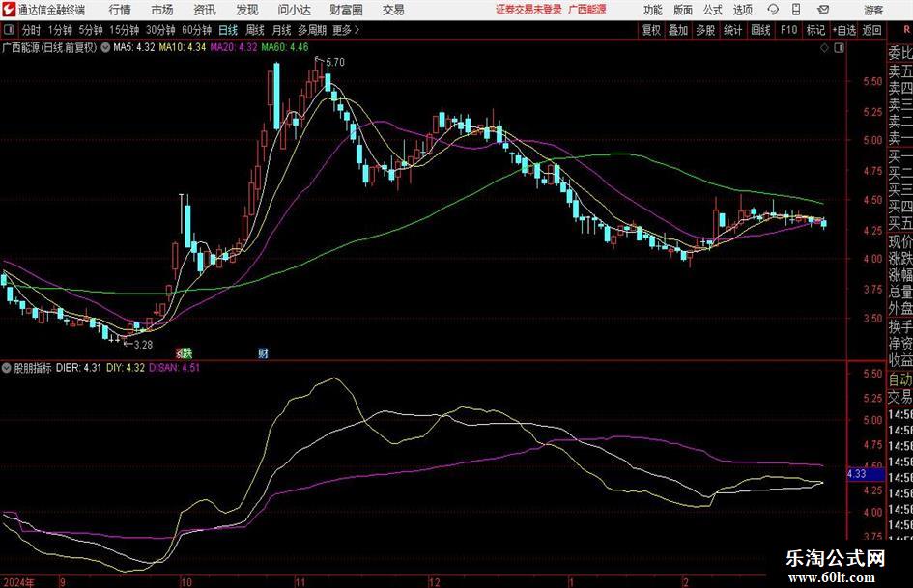Viewport: 913px width, 588px height.
Task: Click the 画线 drawing tool button
Action: 760,30
